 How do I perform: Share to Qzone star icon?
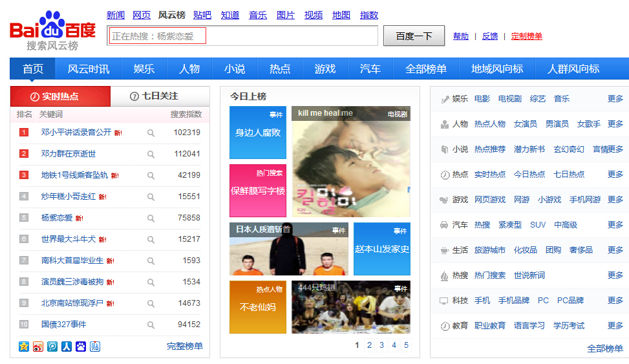24,347
